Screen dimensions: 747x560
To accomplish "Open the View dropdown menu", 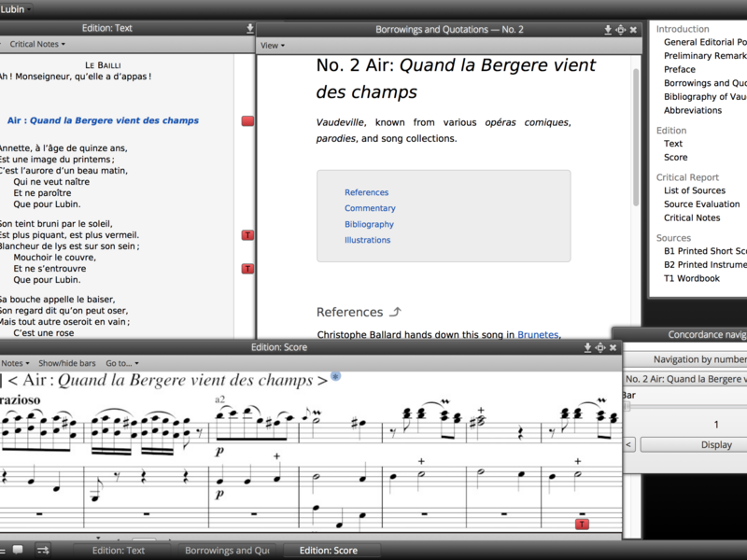I will point(273,45).
